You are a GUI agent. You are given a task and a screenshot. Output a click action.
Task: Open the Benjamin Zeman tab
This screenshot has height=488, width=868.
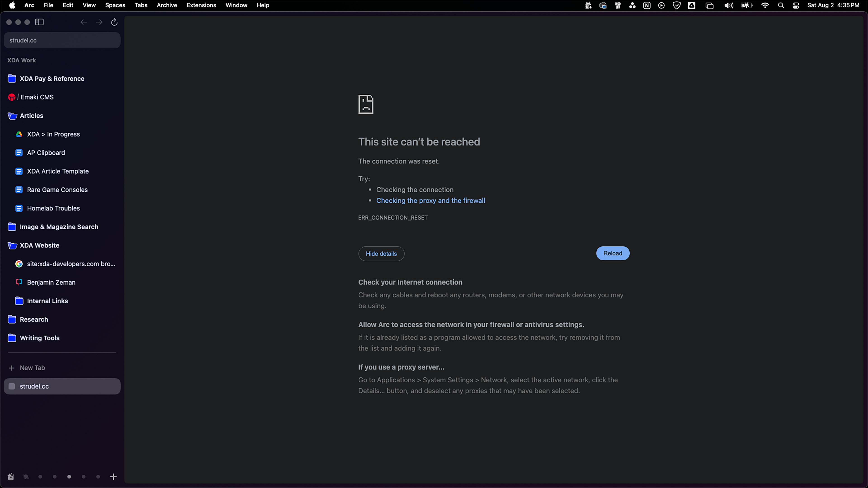tap(62, 282)
